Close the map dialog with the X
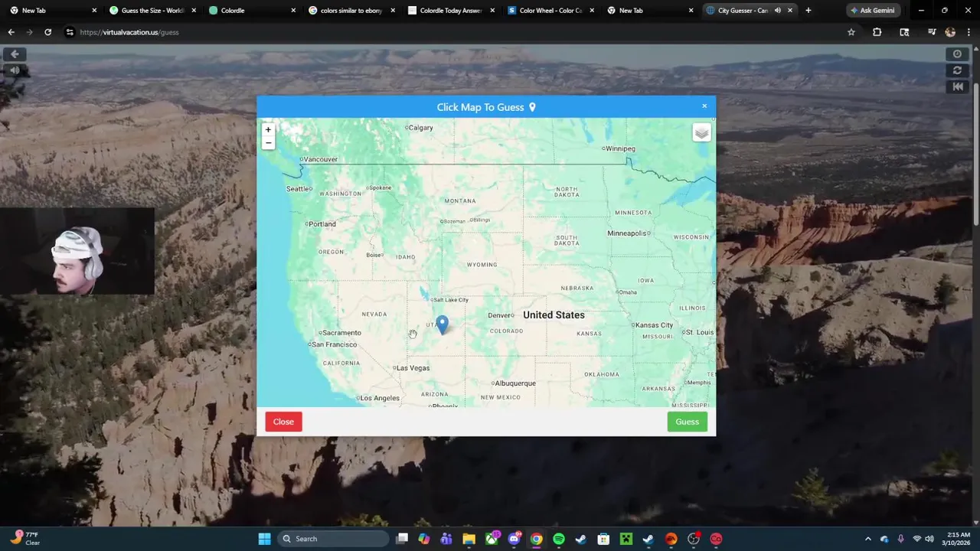The width and height of the screenshot is (980, 551). tap(704, 106)
